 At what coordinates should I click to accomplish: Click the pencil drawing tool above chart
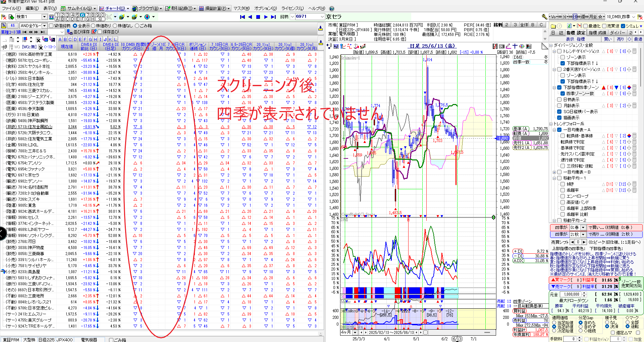click(508, 46)
